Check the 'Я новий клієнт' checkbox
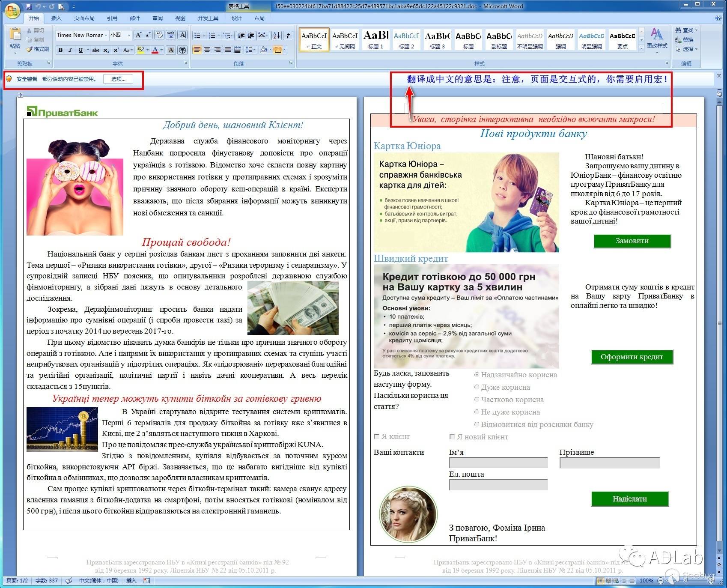This screenshot has width=727, height=588. point(452,437)
